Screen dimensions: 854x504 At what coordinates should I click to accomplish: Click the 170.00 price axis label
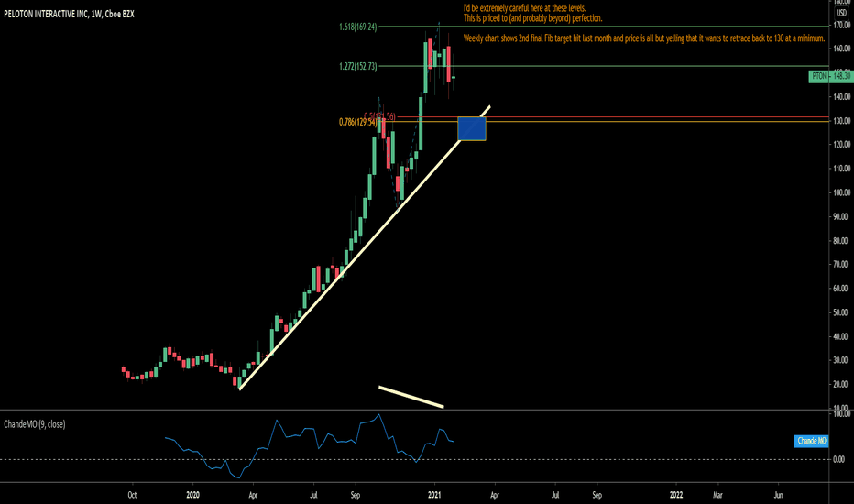click(x=841, y=25)
